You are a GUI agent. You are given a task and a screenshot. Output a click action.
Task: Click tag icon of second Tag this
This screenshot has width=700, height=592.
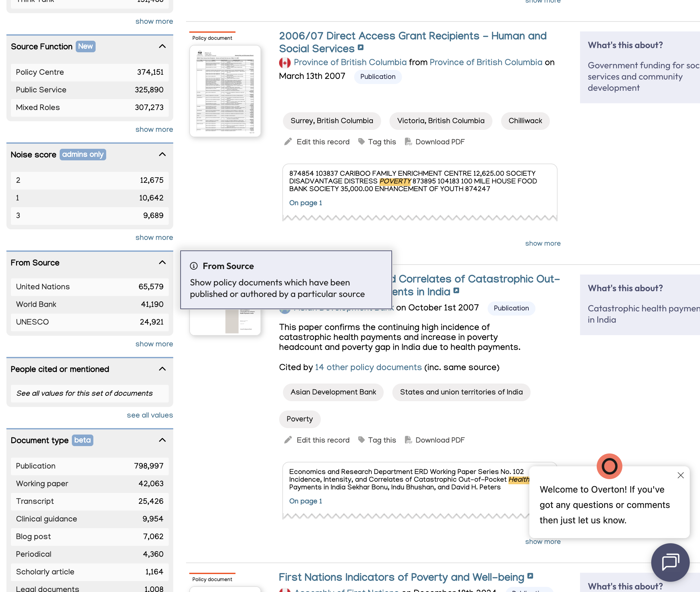point(361,440)
